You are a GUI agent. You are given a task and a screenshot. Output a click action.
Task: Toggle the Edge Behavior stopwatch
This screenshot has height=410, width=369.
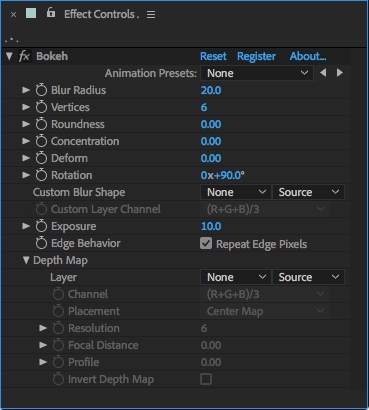point(41,243)
